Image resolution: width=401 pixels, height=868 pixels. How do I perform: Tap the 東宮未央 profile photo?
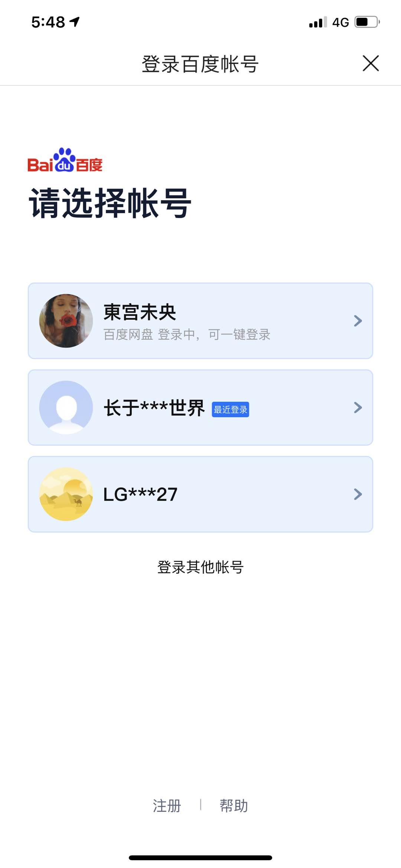(x=66, y=321)
